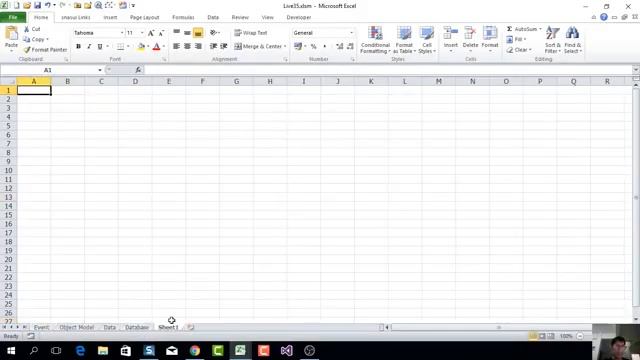Select row 10 header
This screenshot has height=360, width=640.
tap(9, 171)
